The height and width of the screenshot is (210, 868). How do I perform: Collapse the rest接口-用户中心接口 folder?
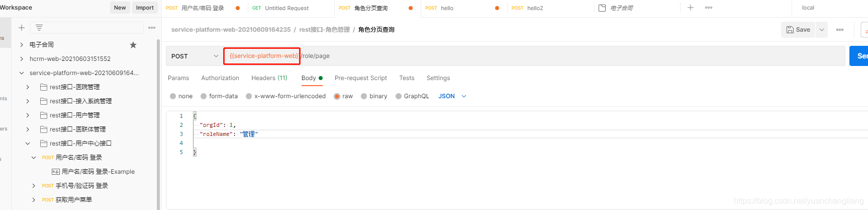point(28,144)
